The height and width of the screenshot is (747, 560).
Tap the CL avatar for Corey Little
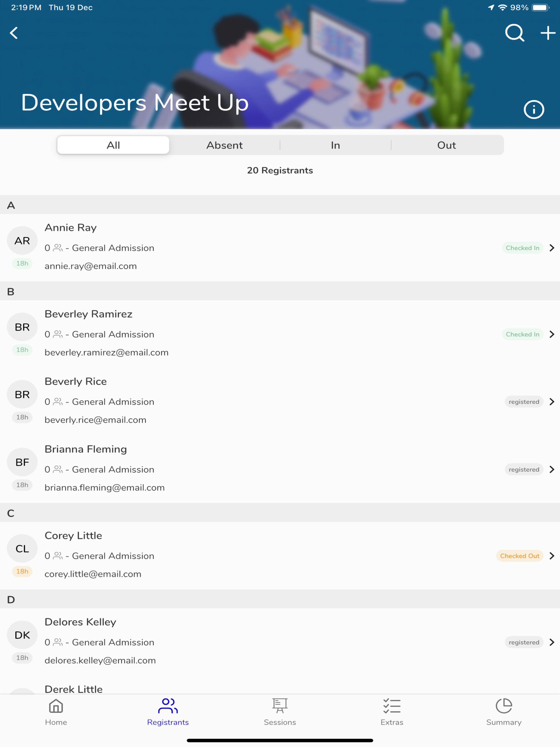(x=22, y=548)
